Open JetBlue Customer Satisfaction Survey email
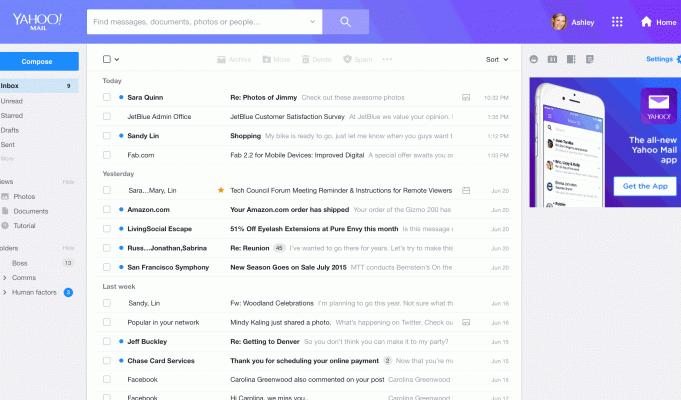This screenshot has height=400, width=681. (305, 116)
